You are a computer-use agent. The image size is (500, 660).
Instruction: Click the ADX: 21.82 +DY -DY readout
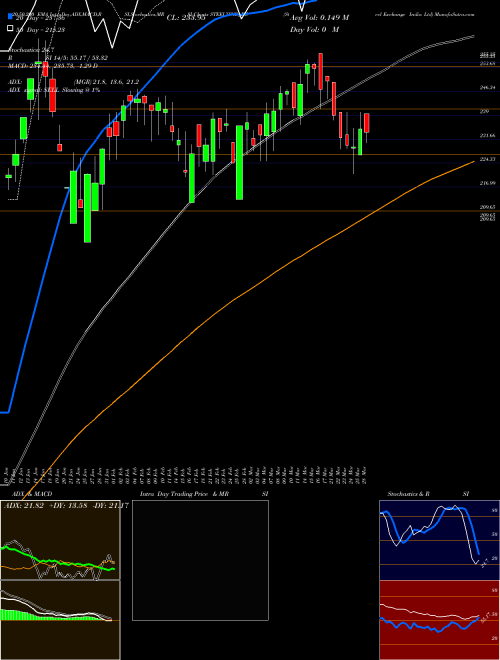point(66,505)
